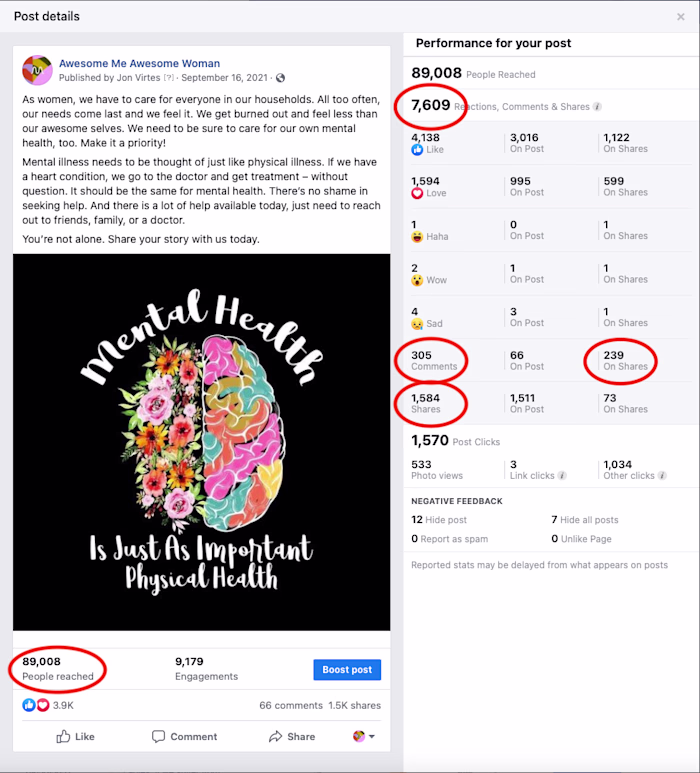
Task: Click the info icon beside Reactions, Comments & Shares
Action: pos(597,106)
